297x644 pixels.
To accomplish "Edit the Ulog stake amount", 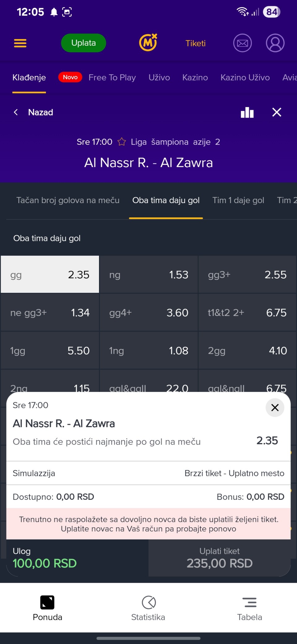I will click(45, 563).
